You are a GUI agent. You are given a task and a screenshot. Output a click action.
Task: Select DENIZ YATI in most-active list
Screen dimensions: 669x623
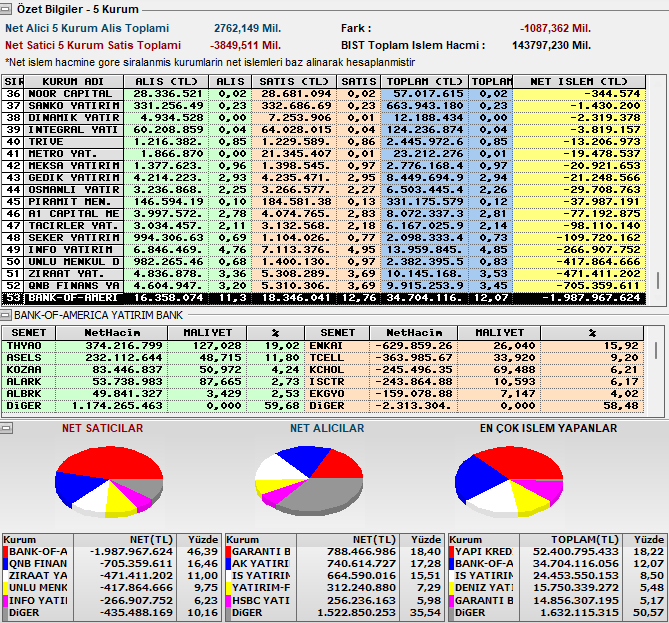(557, 588)
